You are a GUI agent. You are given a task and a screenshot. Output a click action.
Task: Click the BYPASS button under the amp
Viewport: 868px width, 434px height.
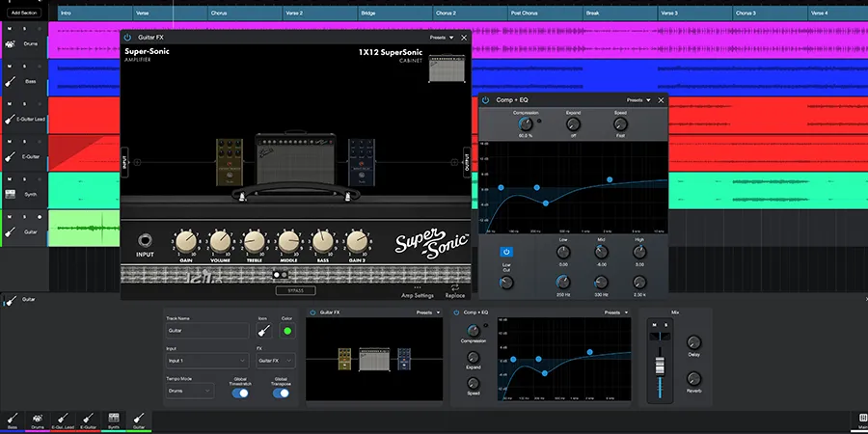point(296,290)
